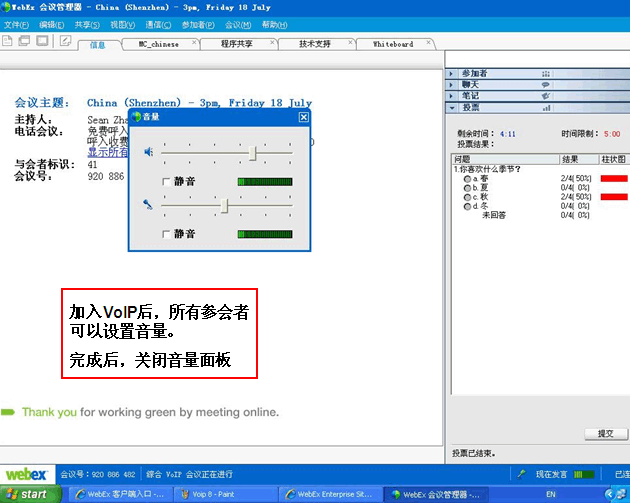The height and width of the screenshot is (503, 630).
Task: Open Voip 8 - Paint taskbar item
Action: [x=226, y=494]
